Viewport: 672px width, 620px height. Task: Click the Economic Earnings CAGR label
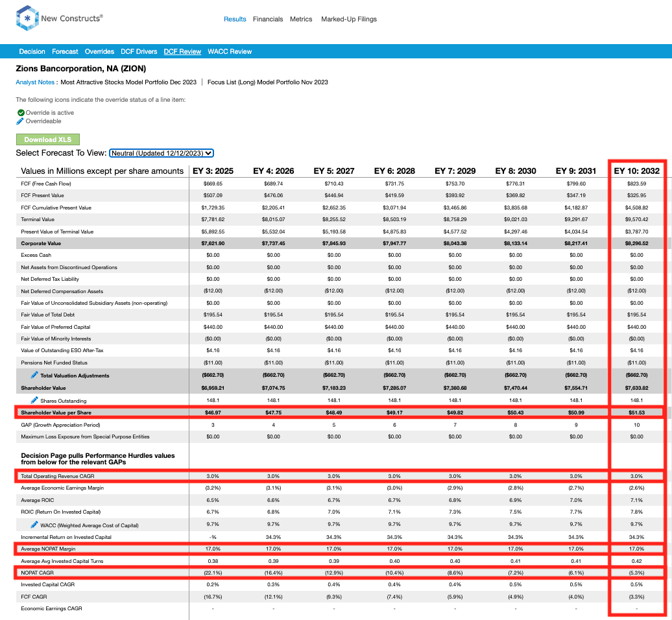pyautogui.click(x=51, y=608)
